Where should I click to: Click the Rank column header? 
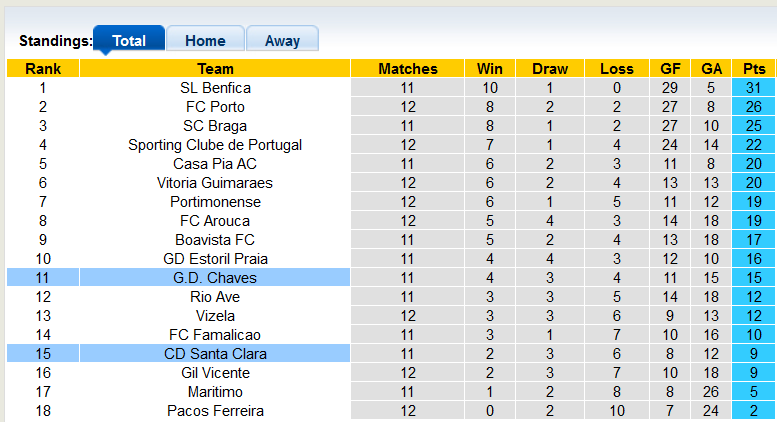tap(43, 69)
